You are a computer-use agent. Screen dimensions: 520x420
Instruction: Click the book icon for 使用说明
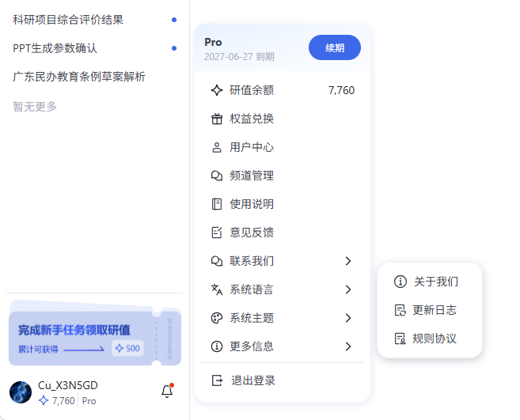(217, 204)
